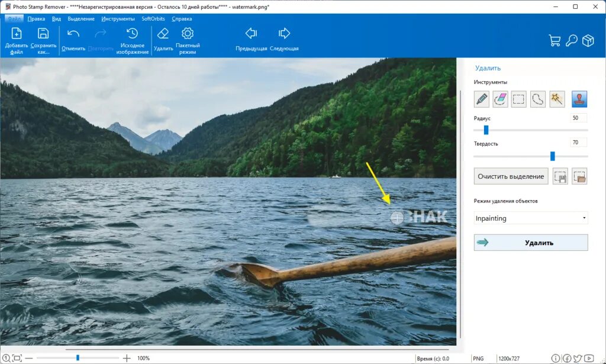Click the PNG format label
The width and height of the screenshot is (606, 364).
tap(478, 358)
